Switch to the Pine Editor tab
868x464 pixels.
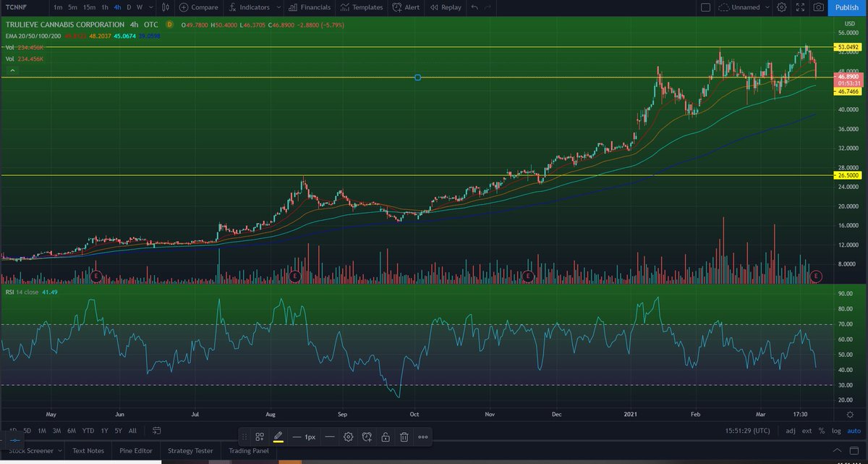[x=135, y=450]
